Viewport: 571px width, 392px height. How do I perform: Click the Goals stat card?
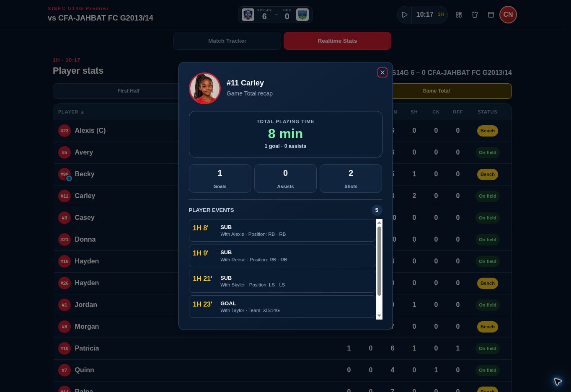pos(220,178)
